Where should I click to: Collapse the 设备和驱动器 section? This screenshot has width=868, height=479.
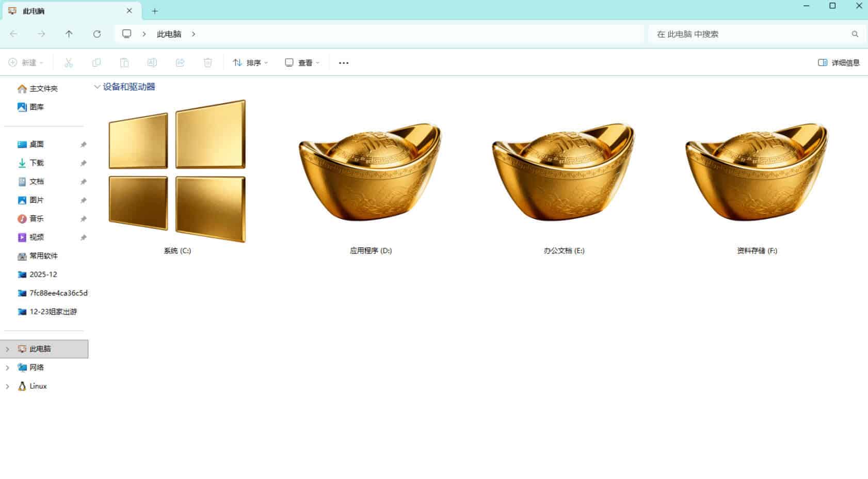[97, 86]
